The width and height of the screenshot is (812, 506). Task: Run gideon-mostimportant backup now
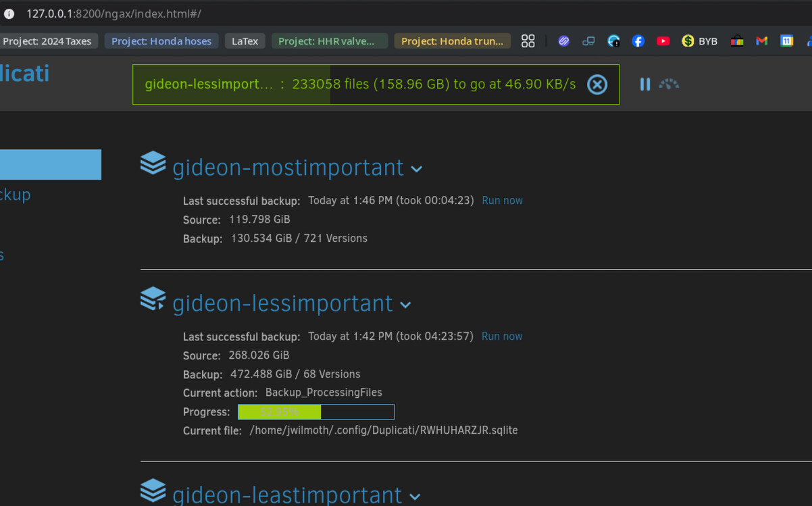(x=502, y=201)
